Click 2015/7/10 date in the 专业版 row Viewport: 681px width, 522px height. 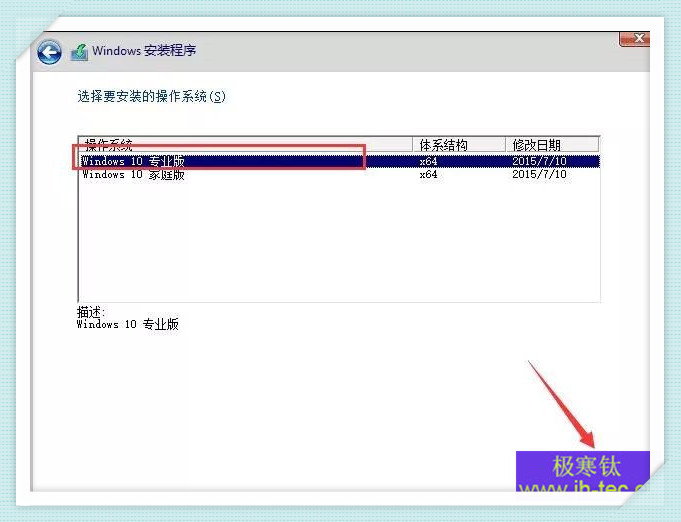(x=539, y=161)
